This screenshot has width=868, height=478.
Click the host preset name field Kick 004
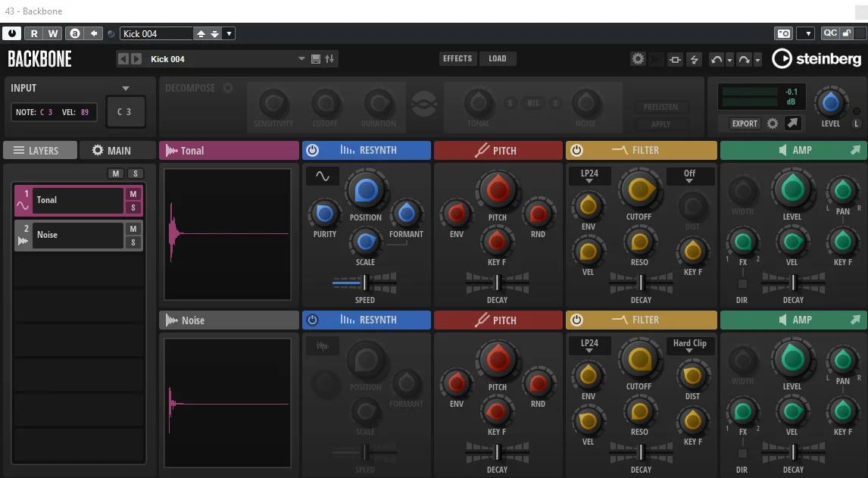click(157, 34)
